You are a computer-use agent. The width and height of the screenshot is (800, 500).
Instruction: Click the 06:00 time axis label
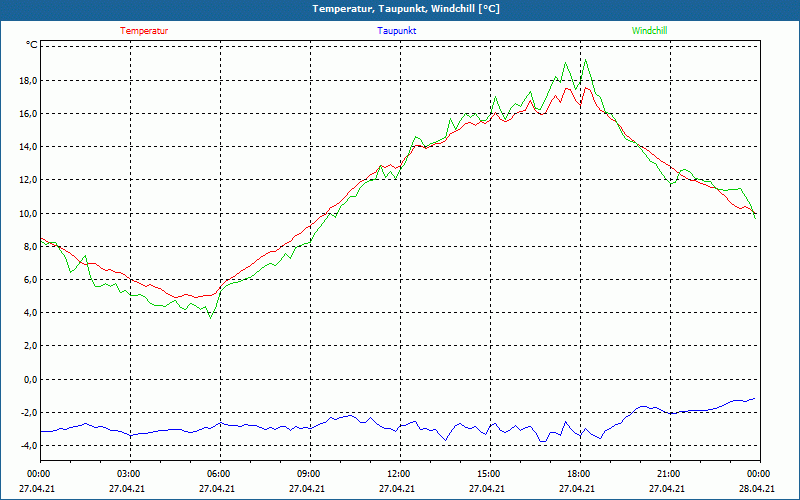(220, 474)
